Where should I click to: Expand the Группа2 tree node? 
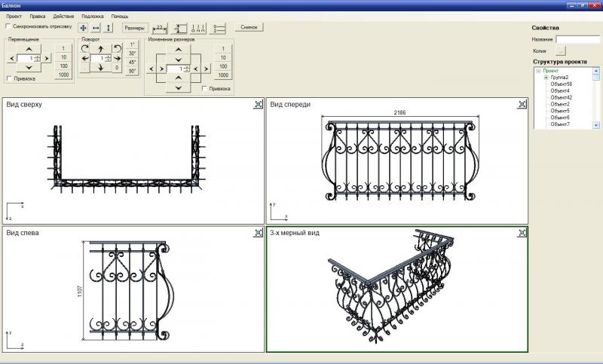546,78
